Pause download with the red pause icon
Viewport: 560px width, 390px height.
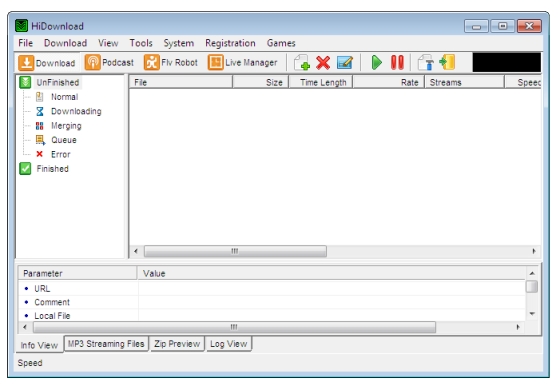397,63
